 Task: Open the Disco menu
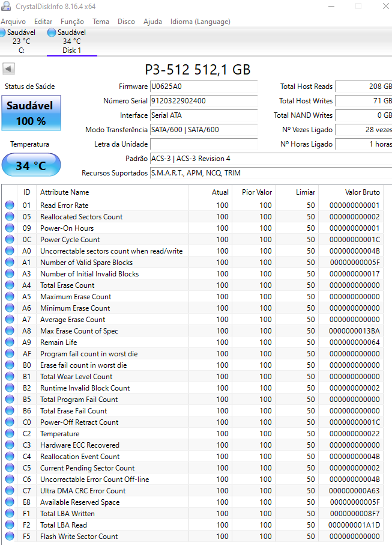[126, 22]
